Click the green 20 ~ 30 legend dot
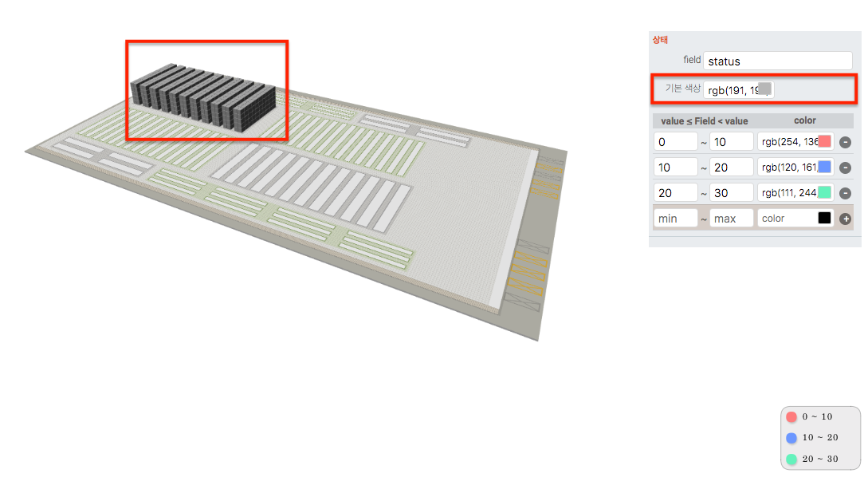This screenshot has height=493, width=868. pyautogui.click(x=791, y=459)
